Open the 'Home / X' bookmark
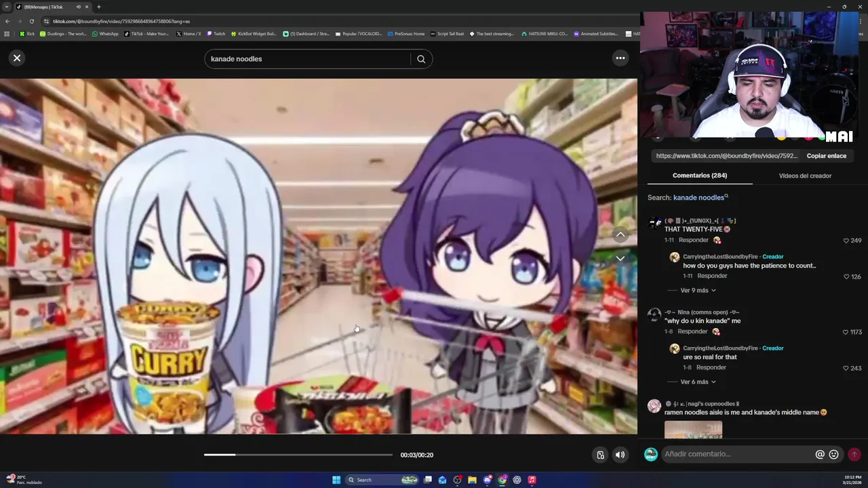The width and height of the screenshot is (868, 488). 189,33
